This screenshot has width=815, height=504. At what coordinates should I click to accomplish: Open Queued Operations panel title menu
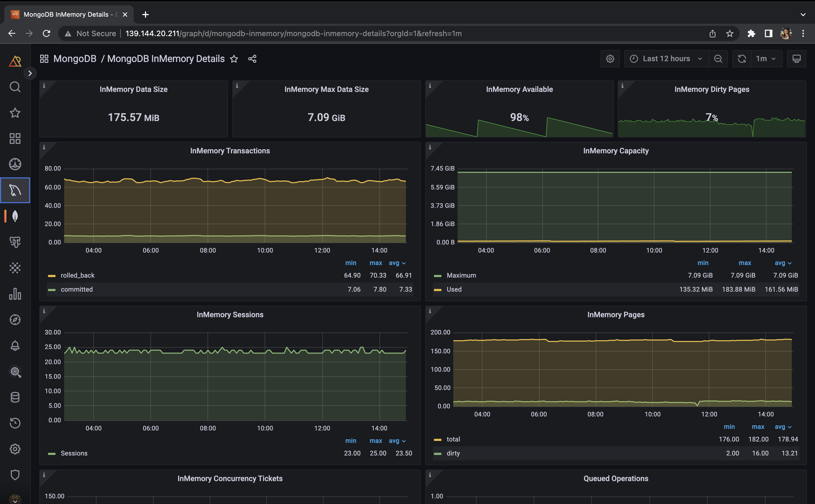click(x=616, y=479)
